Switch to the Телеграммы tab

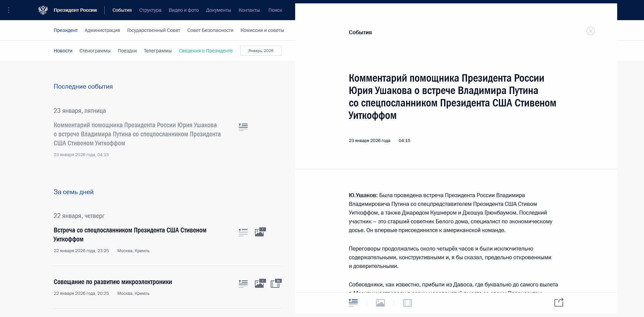[158, 51]
